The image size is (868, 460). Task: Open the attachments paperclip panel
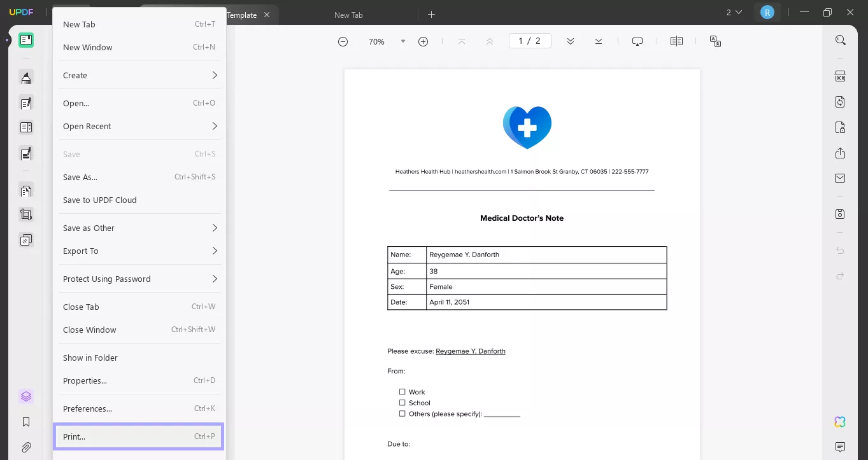click(x=26, y=447)
